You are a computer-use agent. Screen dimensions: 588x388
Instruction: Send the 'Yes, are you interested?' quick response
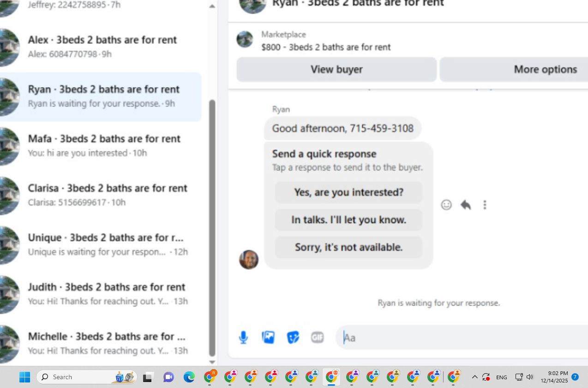tap(348, 192)
